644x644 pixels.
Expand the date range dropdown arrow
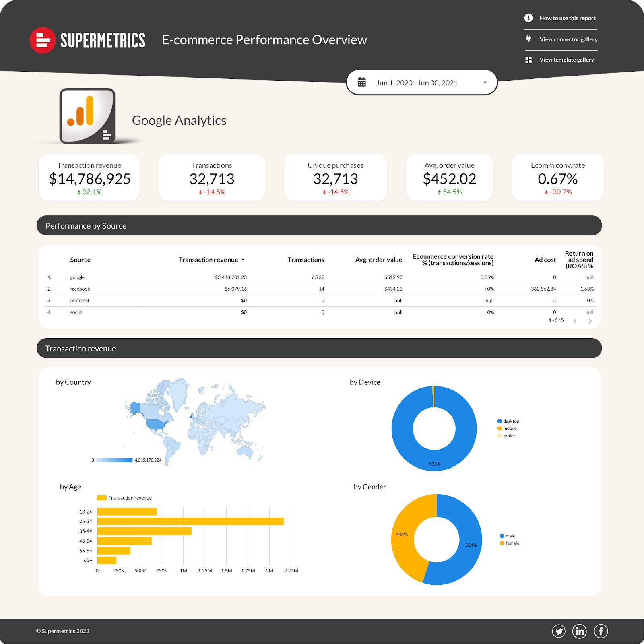click(x=485, y=82)
